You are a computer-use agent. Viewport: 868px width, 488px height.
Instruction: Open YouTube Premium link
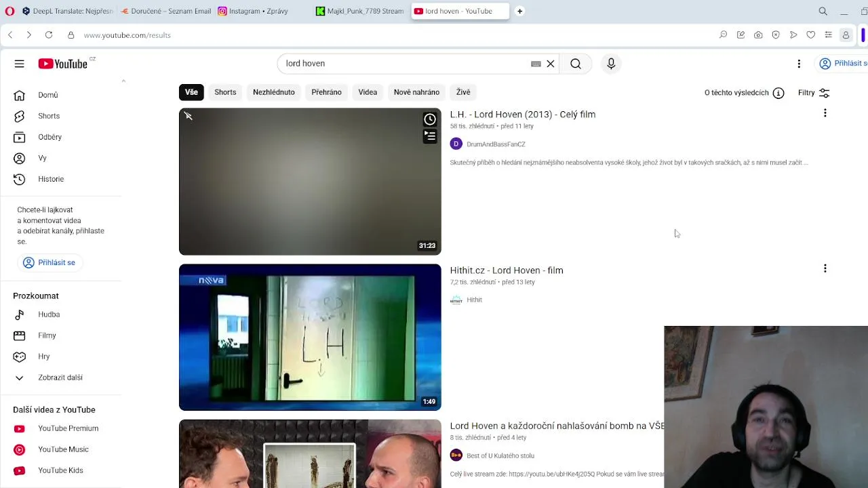[x=67, y=428]
